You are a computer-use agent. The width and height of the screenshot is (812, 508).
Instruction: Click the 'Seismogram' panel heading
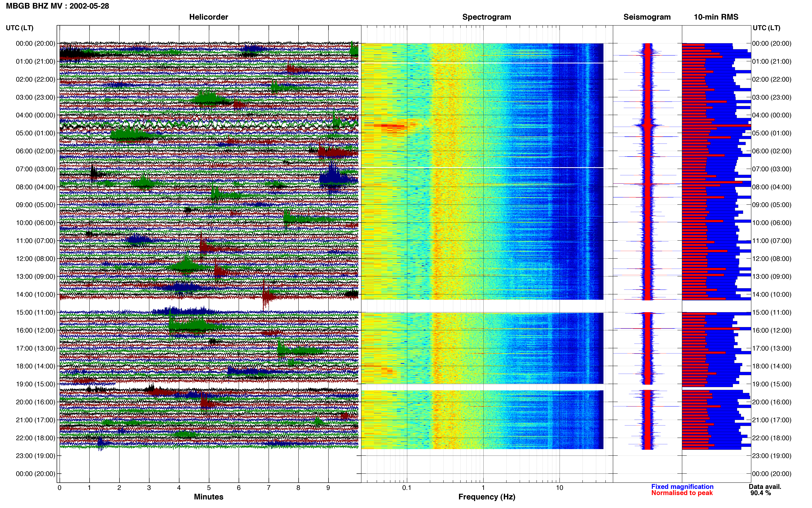[647, 17]
